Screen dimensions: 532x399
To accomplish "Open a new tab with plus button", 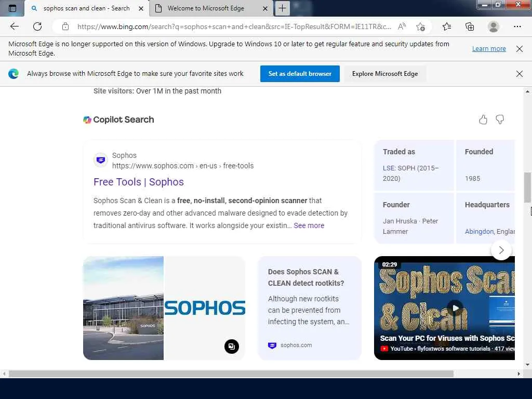I will [282, 8].
